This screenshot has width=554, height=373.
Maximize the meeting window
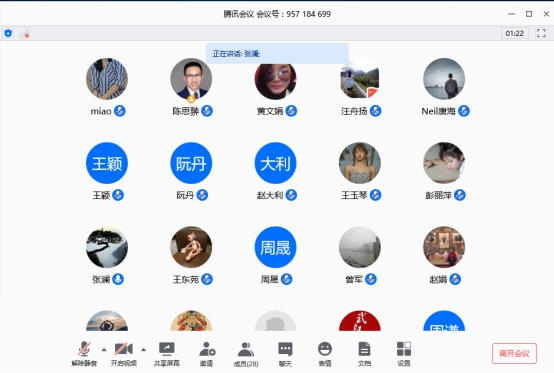529,14
